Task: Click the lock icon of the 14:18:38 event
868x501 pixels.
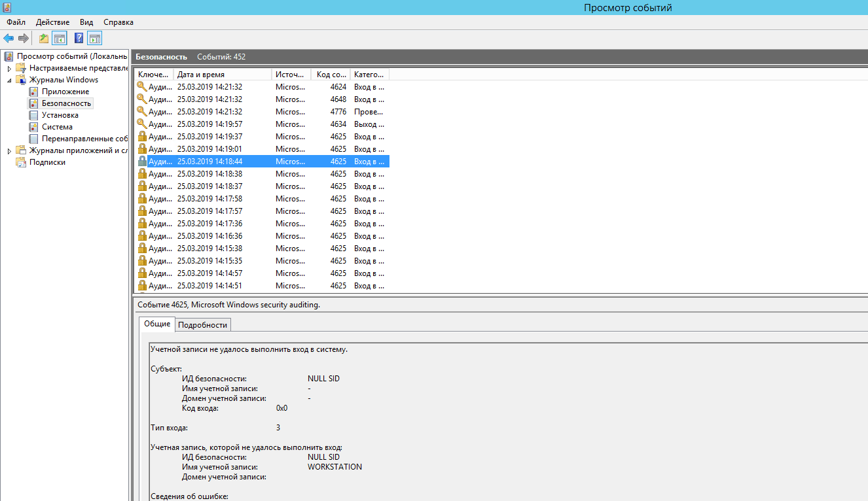Action: point(142,173)
